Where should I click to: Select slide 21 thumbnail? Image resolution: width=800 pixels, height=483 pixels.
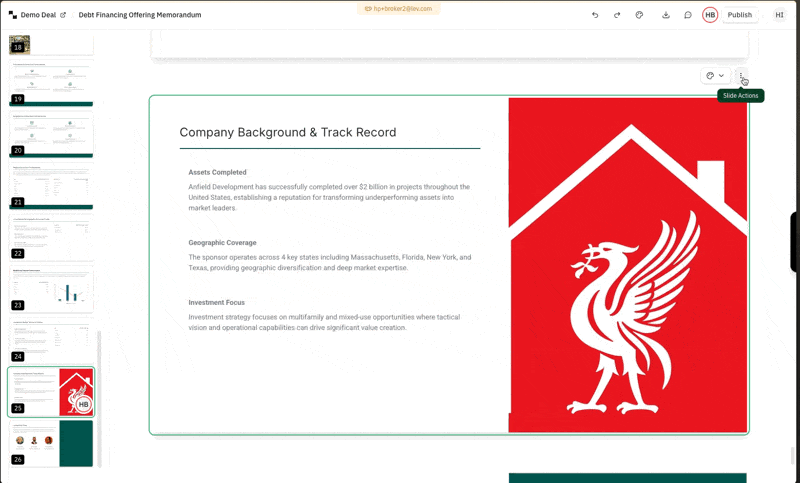point(51,186)
